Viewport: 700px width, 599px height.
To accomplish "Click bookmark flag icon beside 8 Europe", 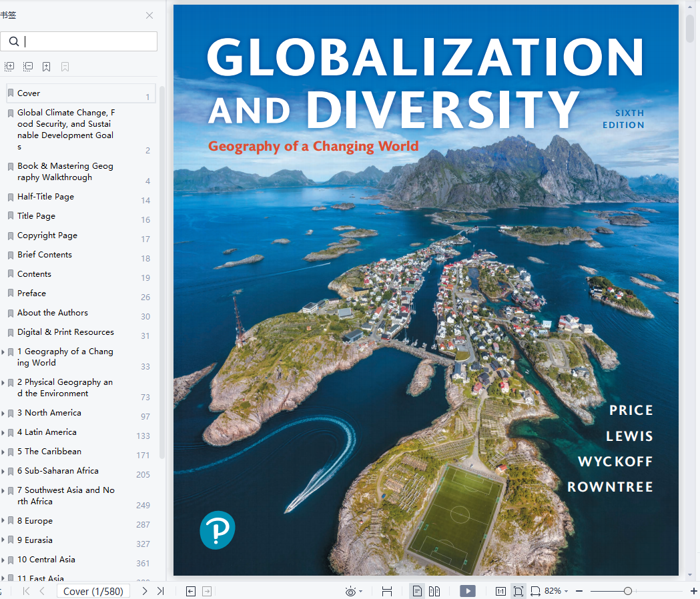I will [x=11, y=521].
